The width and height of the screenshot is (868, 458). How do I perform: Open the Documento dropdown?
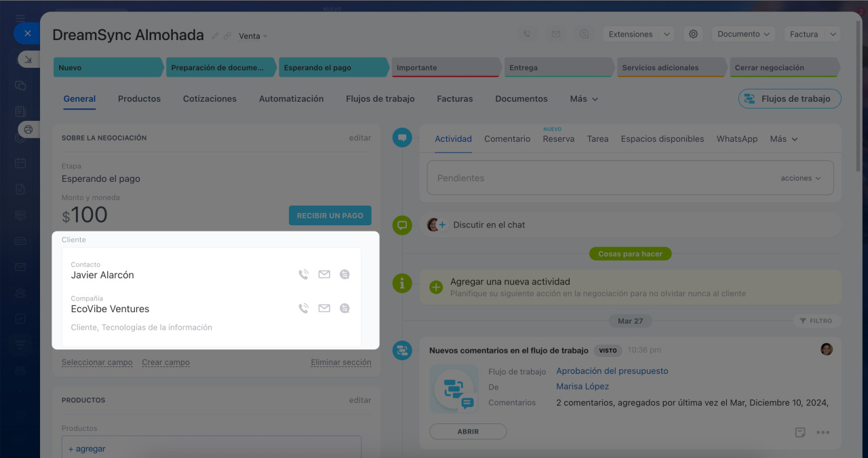743,34
